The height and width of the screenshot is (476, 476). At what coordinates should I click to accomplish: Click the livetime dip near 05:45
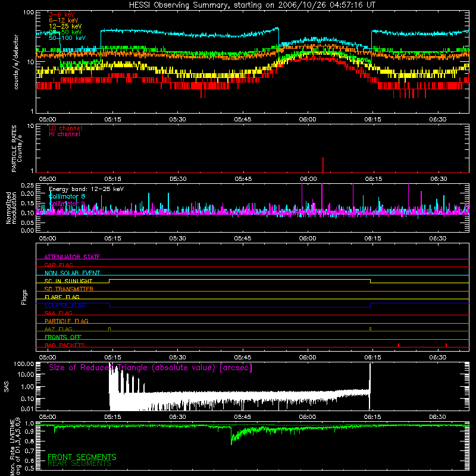231,436
